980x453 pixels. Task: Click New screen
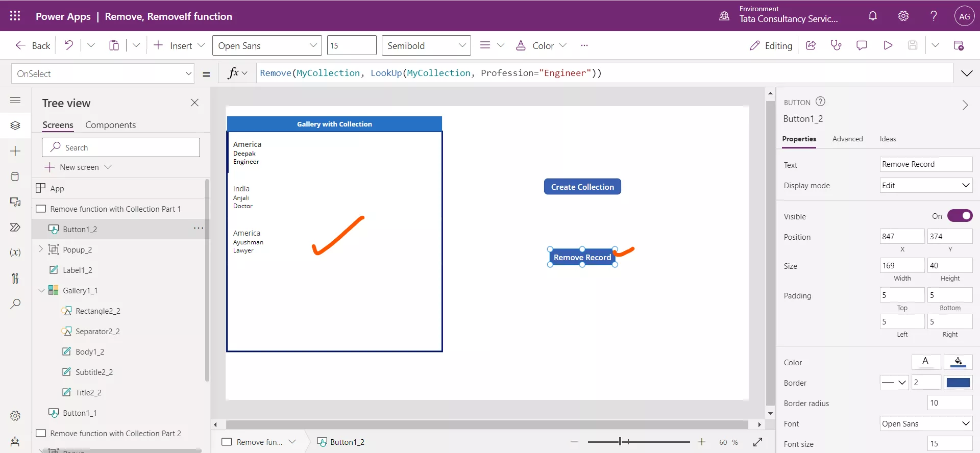pyautogui.click(x=78, y=167)
